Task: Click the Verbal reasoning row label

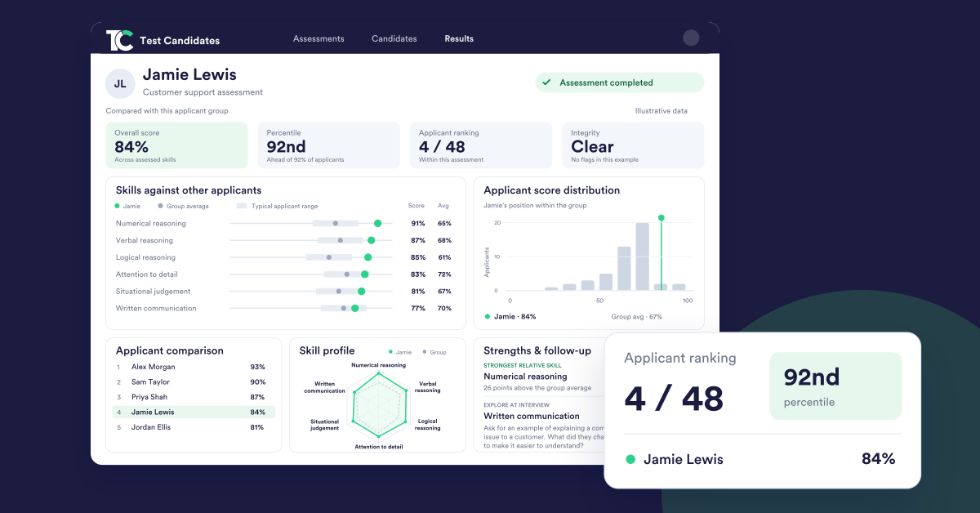Action: coord(145,240)
